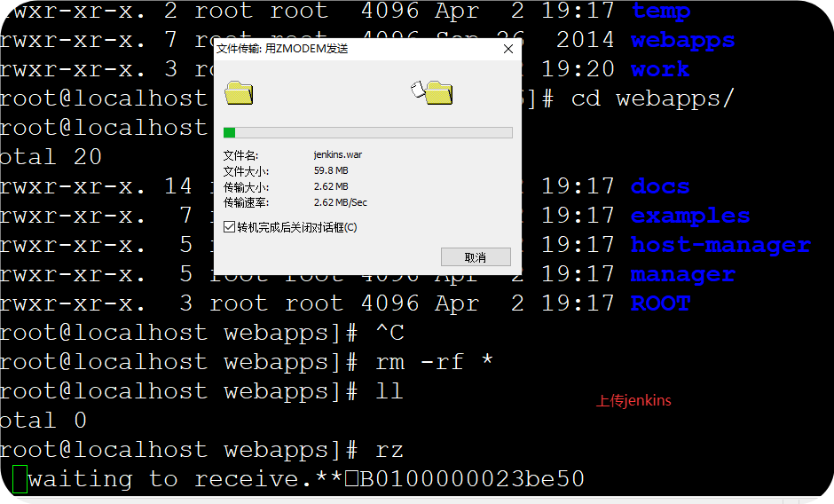
Task: Click the 59.8 MB file size value
Action: [331, 171]
